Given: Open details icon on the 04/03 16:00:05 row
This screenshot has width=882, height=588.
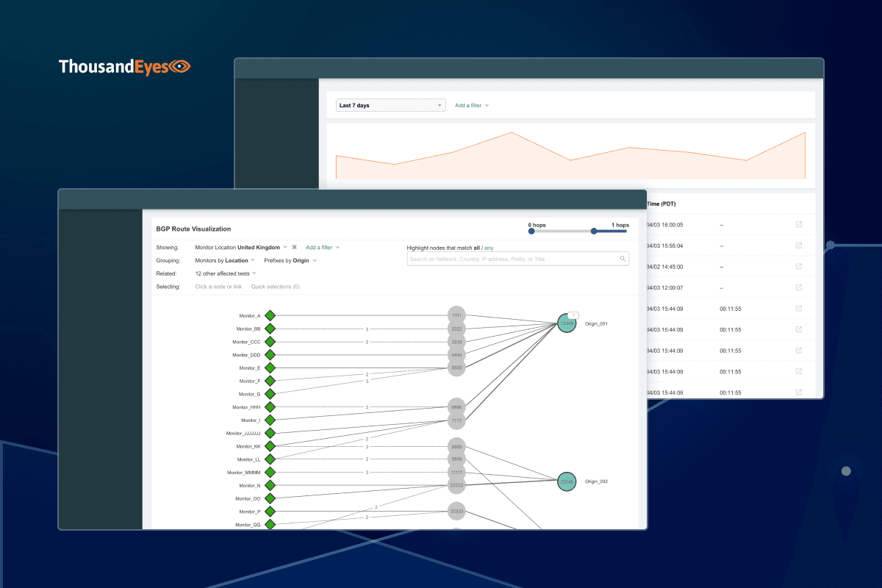Looking at the screenshot, I should tap(798, 224).
